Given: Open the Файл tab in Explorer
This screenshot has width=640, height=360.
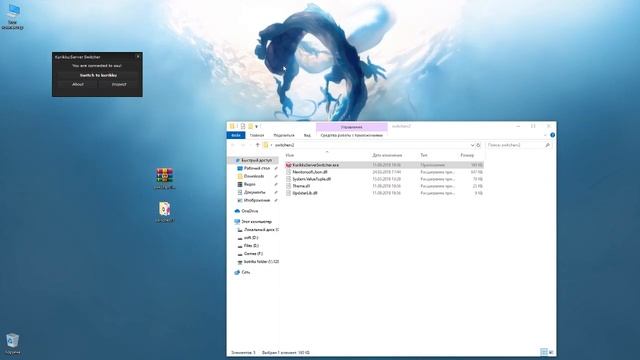Looking at the screenshot, I should pos(236,135).
